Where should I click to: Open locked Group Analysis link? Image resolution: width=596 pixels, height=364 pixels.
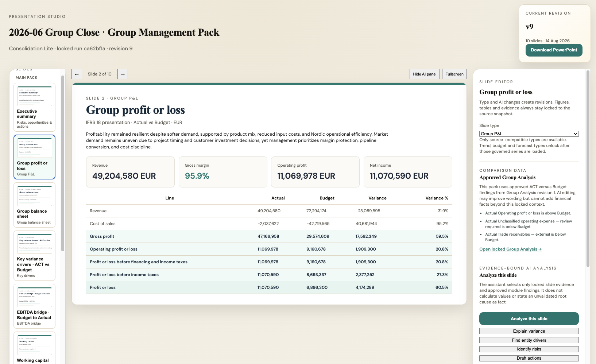coord(510,249)
